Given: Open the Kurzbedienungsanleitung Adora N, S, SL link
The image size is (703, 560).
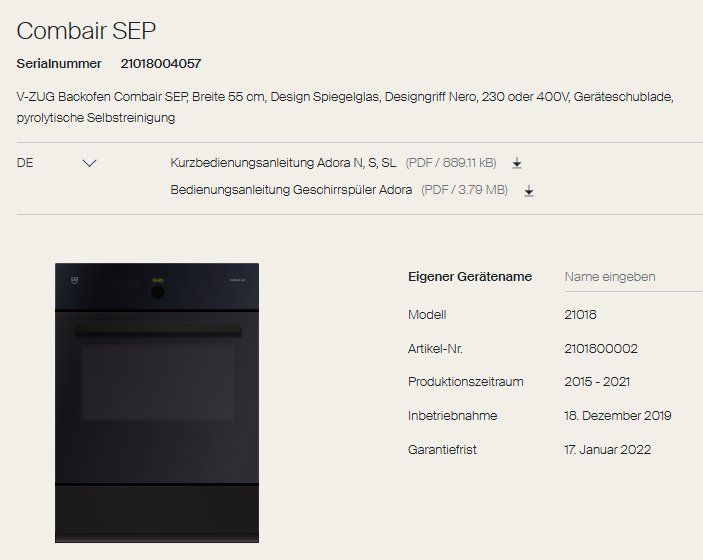Looking at the screenshot, I should (283, 163).
